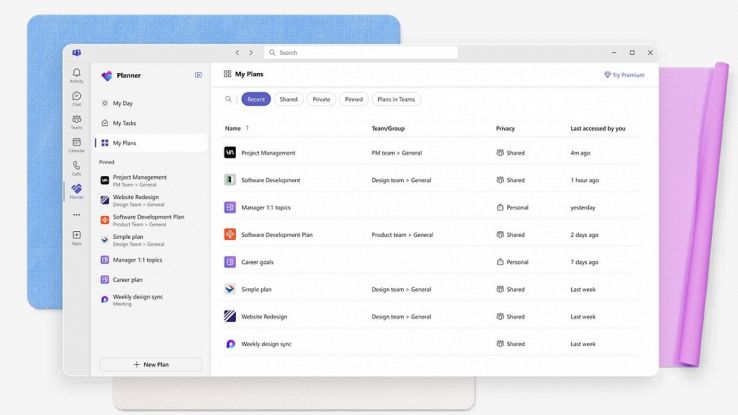Click the 'yesterday' cell
The height and width of the screenshot is (415, 738).
click(x=583, y=208)
